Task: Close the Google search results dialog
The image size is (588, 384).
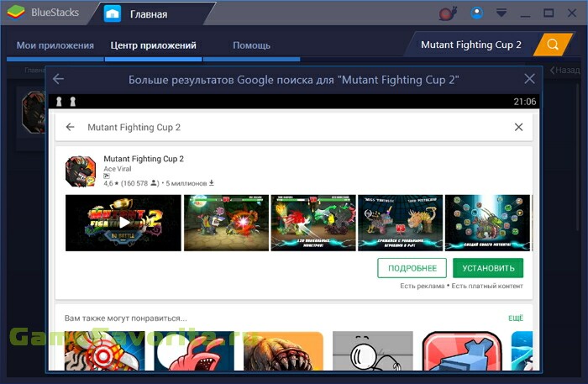Action: pyautogui.click(x=529, y=79)
